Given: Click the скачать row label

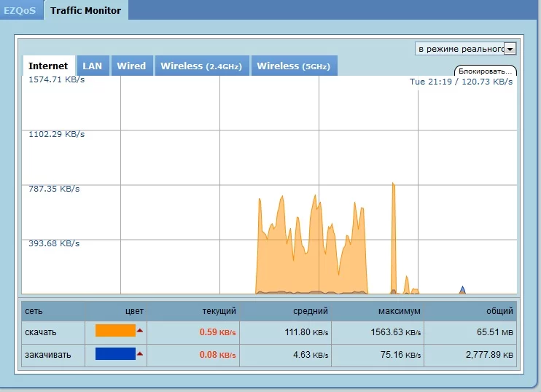Looking at the screenshot, I should coord(41,332).
